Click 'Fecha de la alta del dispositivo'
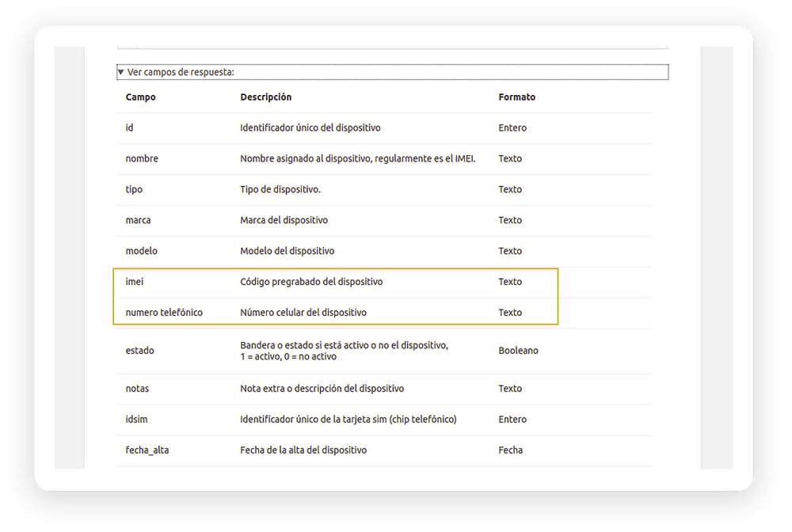The height and width of the screenshot is (532, 792). pos(303,450)
